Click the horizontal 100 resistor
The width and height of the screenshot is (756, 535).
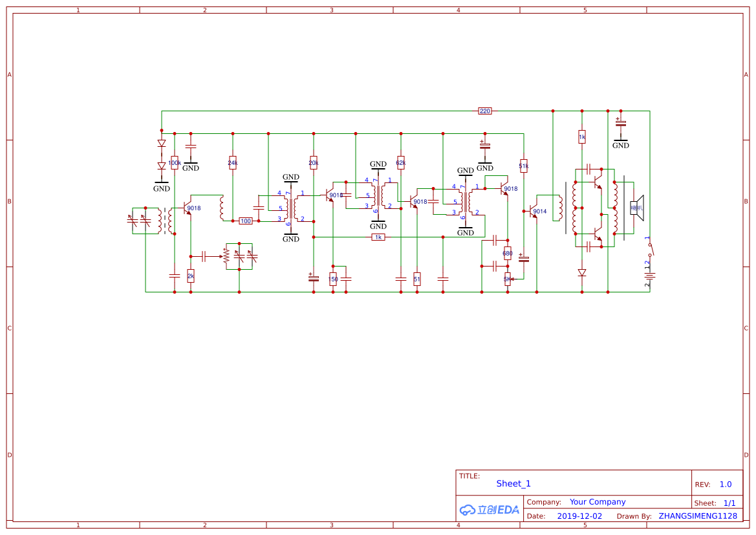(x=246, y=221)
